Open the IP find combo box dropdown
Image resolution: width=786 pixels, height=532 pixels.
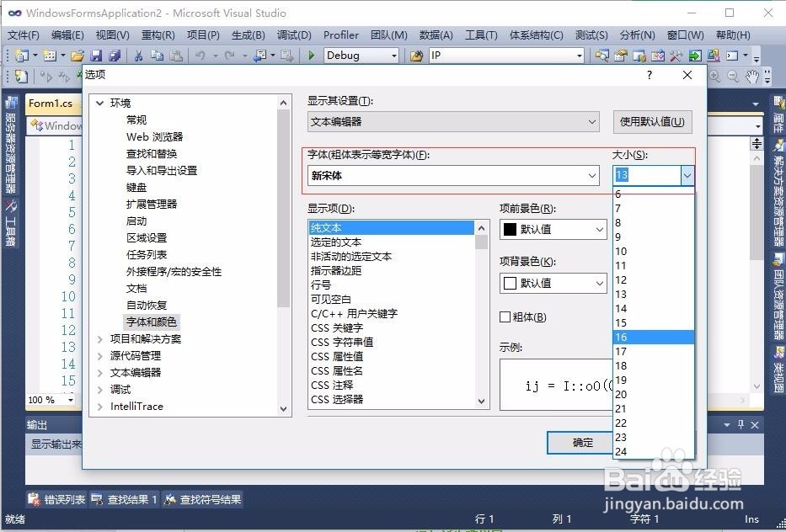580,56
